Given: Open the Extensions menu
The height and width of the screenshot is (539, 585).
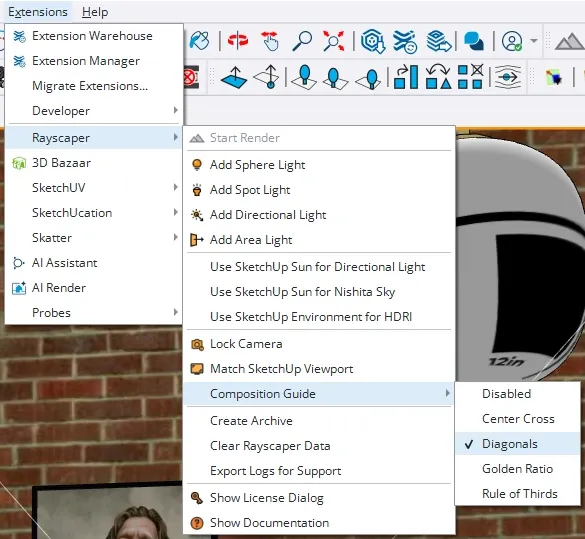Looking at the screenshot, I should (38, 12).
